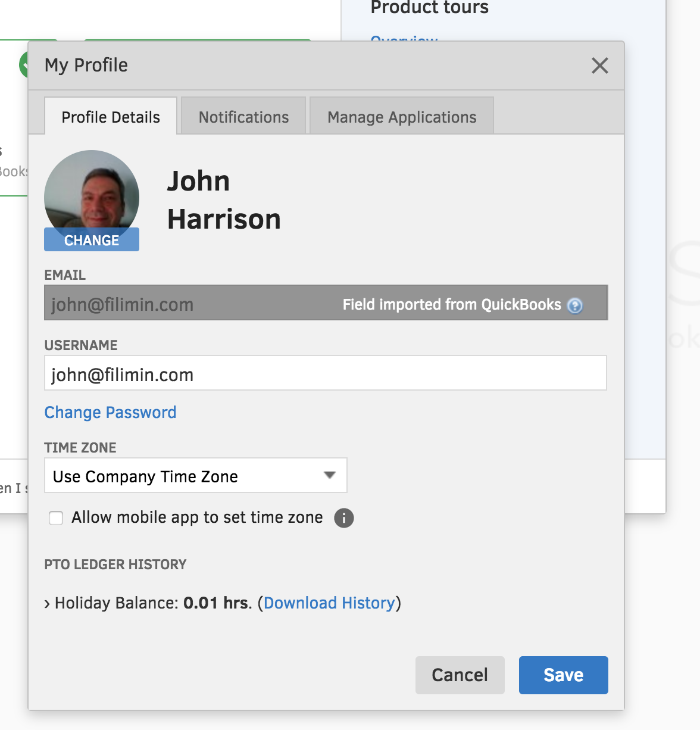
Task: Close the My Profile dialog
Action: [x=599, y=65]
